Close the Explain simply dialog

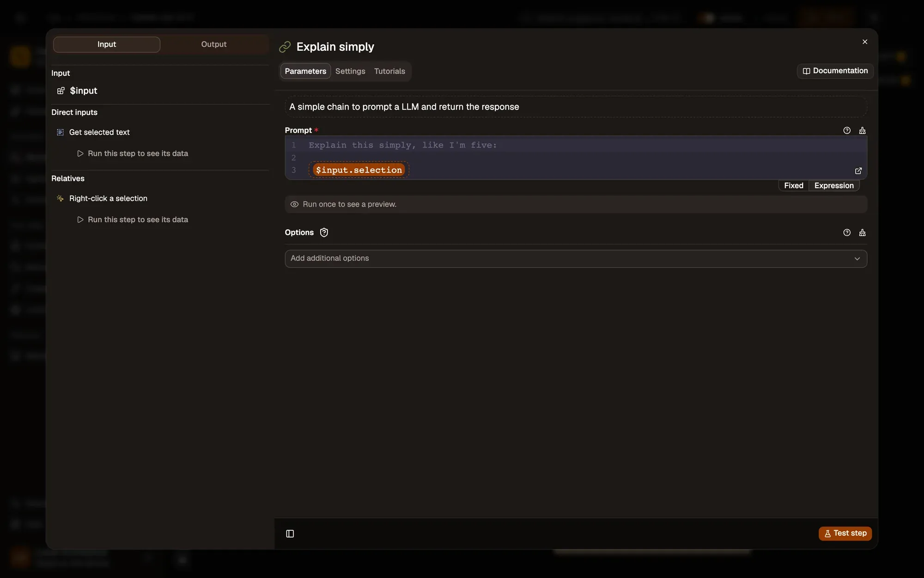point(865,42)
